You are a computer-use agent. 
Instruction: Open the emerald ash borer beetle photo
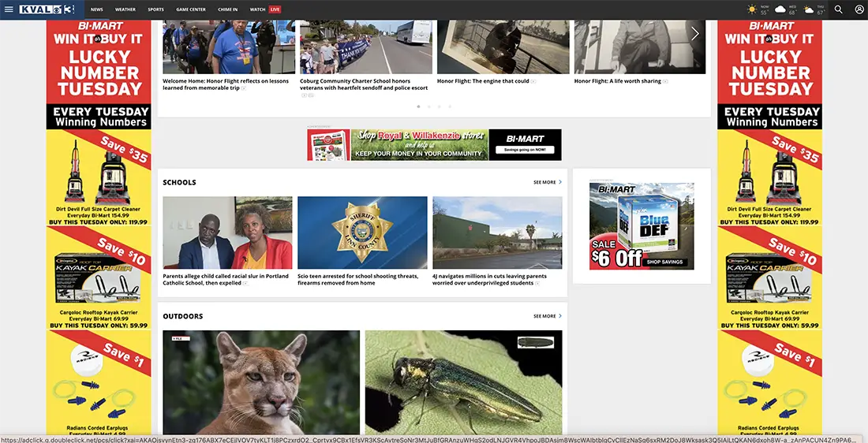464,382
